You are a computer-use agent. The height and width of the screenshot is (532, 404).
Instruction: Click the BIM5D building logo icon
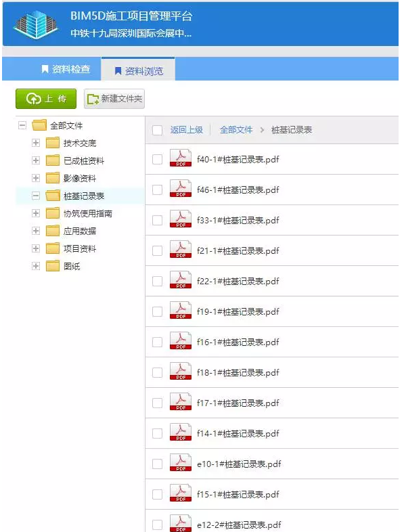point(36,24)
